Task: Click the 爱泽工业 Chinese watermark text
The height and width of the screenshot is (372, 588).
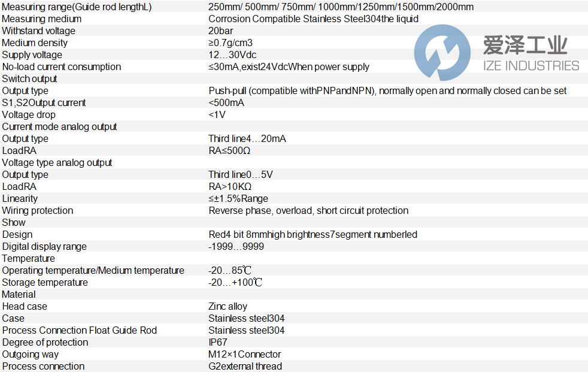Action: coord(525,46)
